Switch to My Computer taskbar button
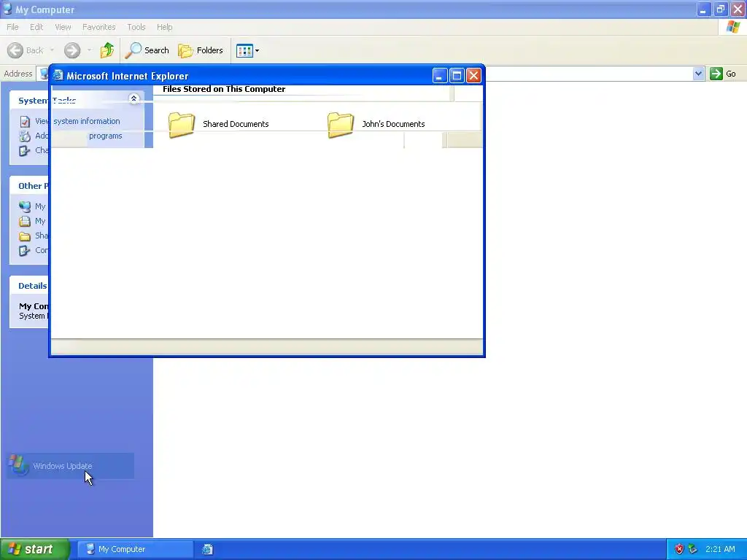Image resolution: width=747 pixels, height=560 pixels. (135, 549)
